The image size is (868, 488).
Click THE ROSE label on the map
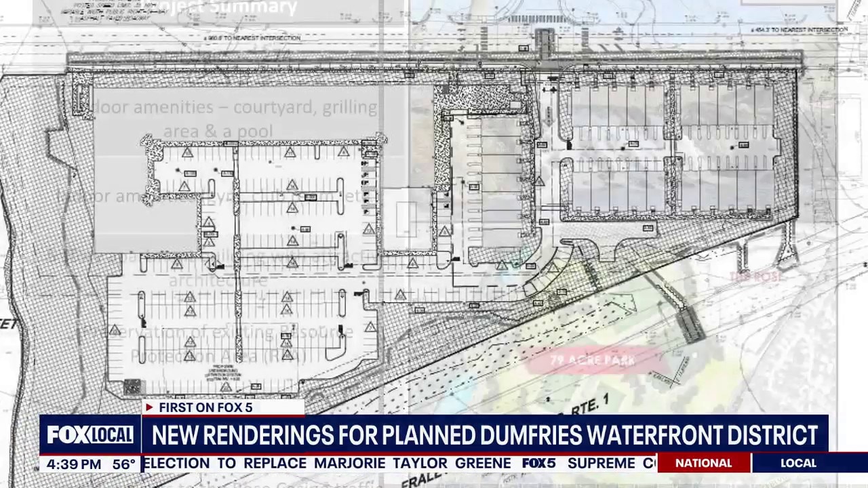755,277
